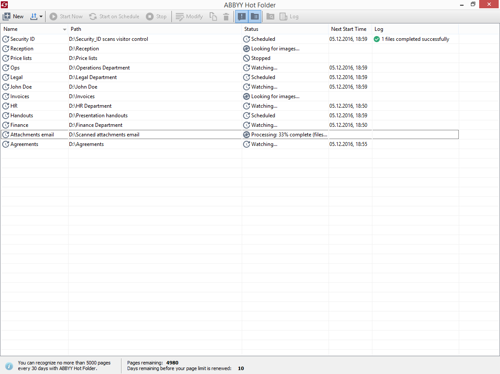Viewport: 500px width, 374px height.
Task: Select the John Doe task icon
Action: 6,87
